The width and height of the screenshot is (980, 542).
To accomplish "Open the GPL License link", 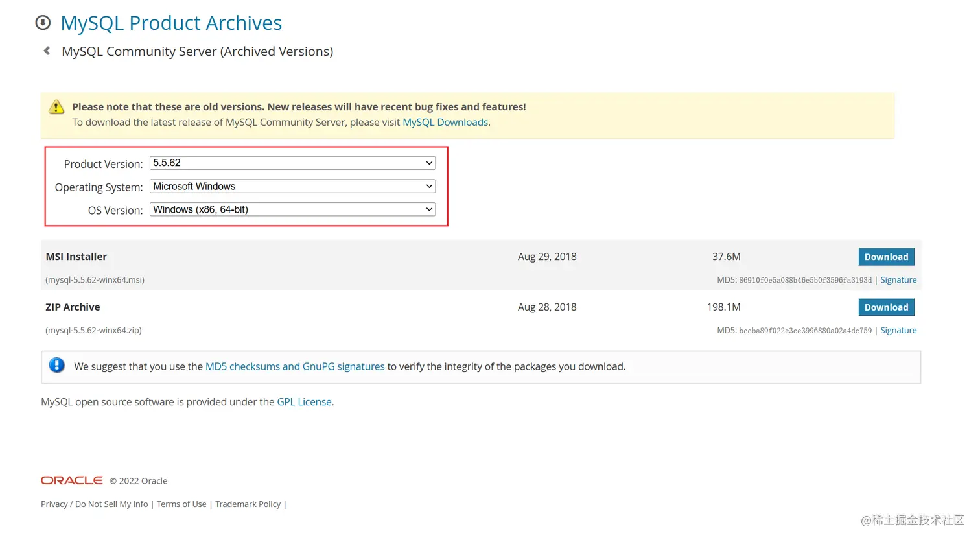I will click(304, 402).
